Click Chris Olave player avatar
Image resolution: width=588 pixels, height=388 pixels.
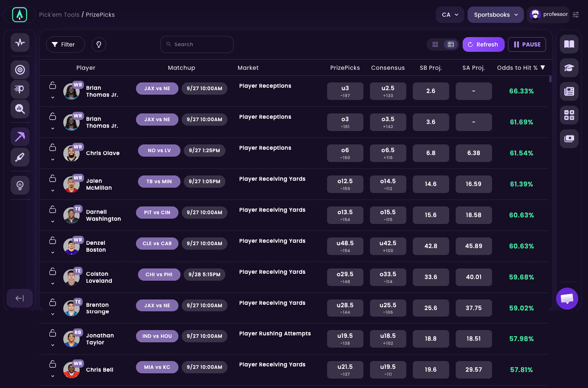coord(71,153)
